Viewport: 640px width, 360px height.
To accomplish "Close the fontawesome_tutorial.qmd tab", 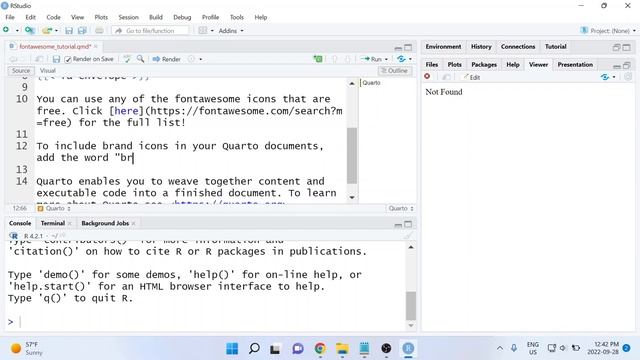I will (96, 47).
